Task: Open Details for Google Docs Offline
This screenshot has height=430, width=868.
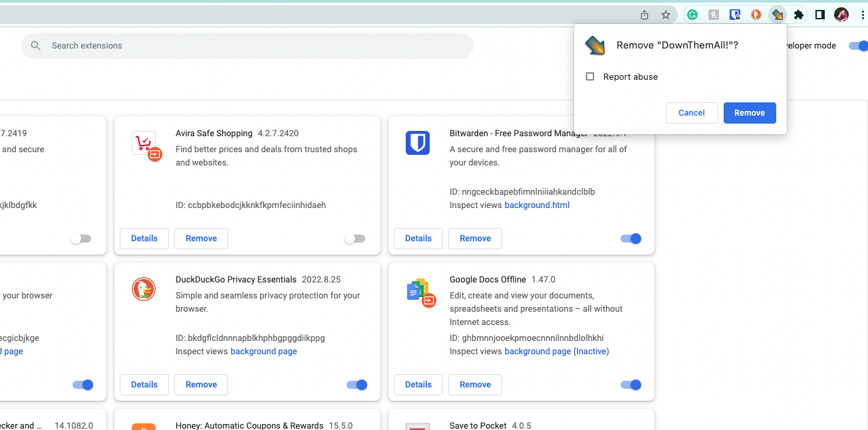Action: tap(418, 385)
